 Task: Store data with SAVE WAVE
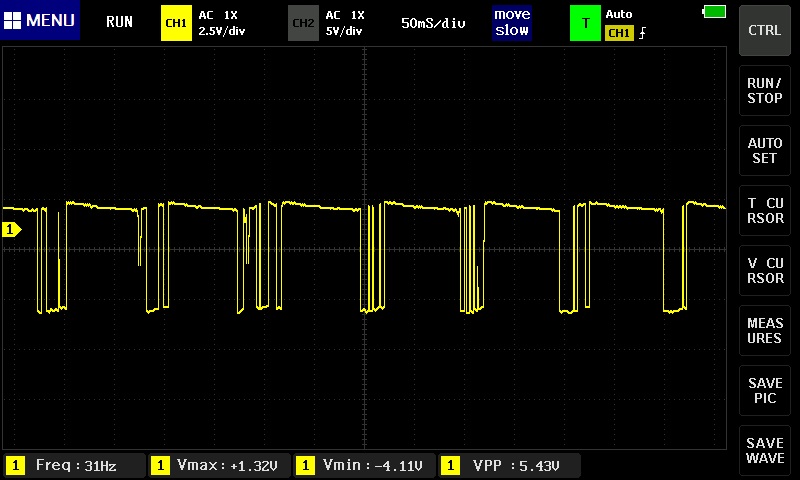(x=764, y=450)
